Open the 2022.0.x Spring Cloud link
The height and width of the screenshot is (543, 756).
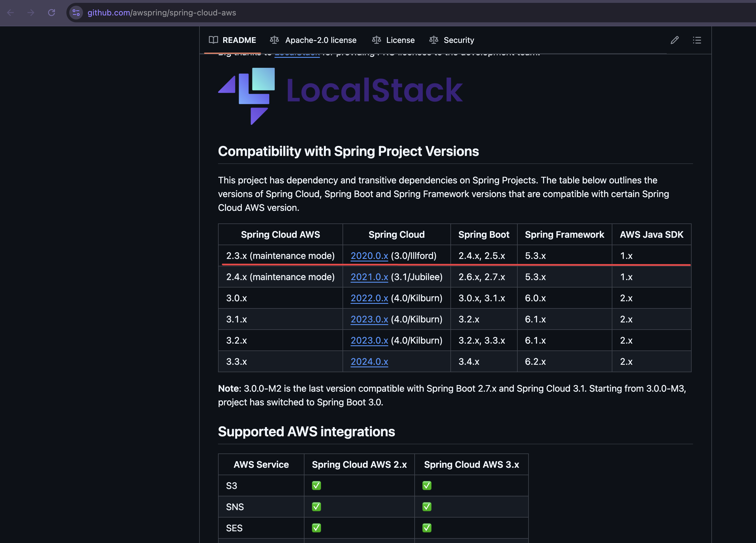click(x=369, y=298)
